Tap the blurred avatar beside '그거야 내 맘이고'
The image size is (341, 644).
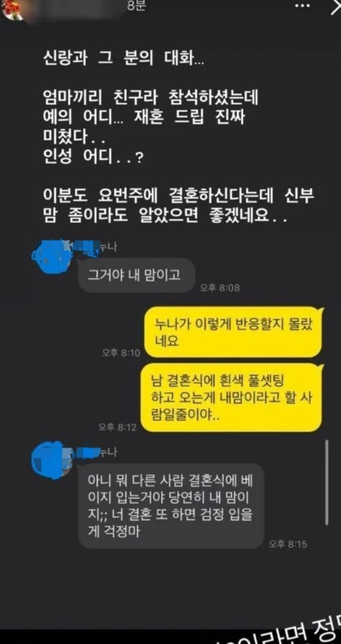pyautogui.click(x=51, y=257)
